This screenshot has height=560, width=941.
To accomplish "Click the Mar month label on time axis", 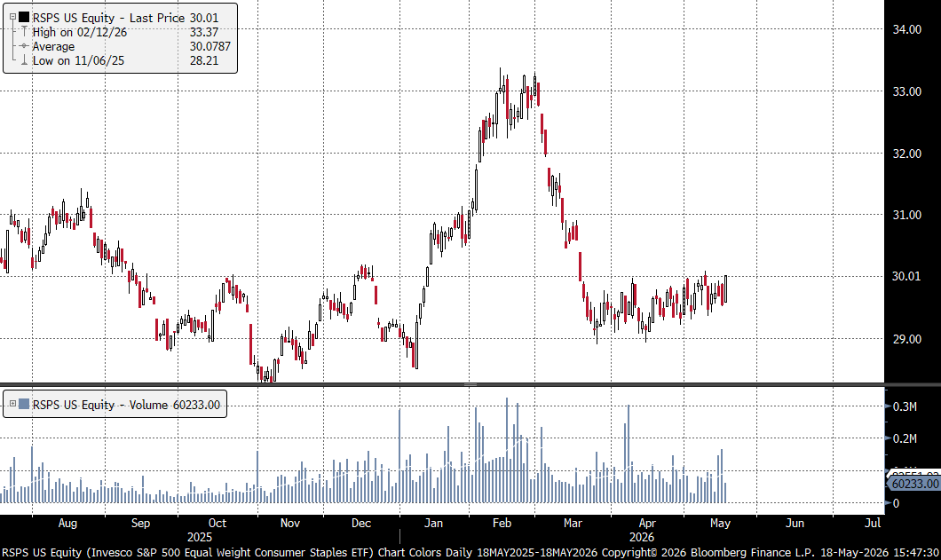I will [x=573, y=523].
